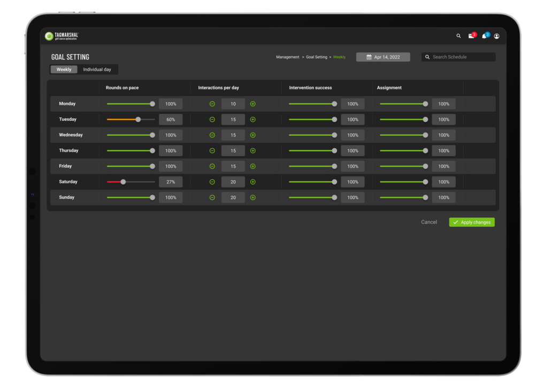Open the user profile account icon
The width and height of the screenshot is (551, 392).
click(496, 36)
